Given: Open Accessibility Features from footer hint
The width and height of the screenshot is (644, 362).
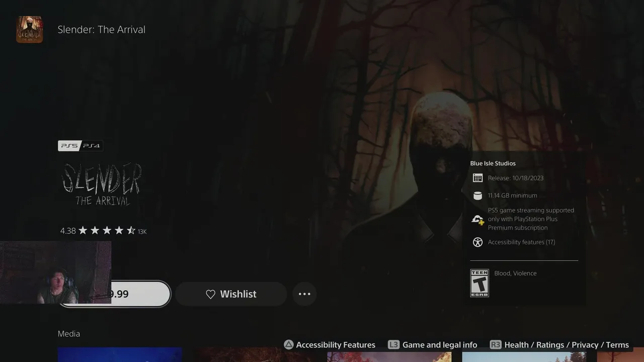Looking at the screenshot, I should pyautogui.click(x=336, y=345).
